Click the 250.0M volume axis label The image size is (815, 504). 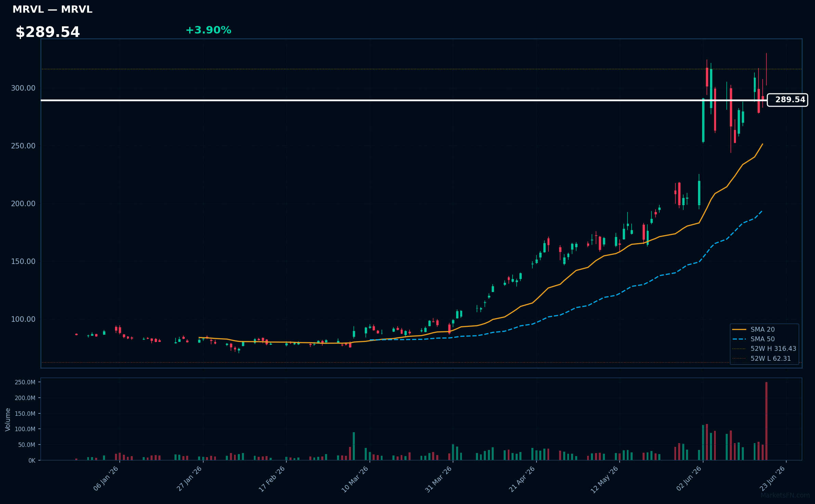[25, 382]
